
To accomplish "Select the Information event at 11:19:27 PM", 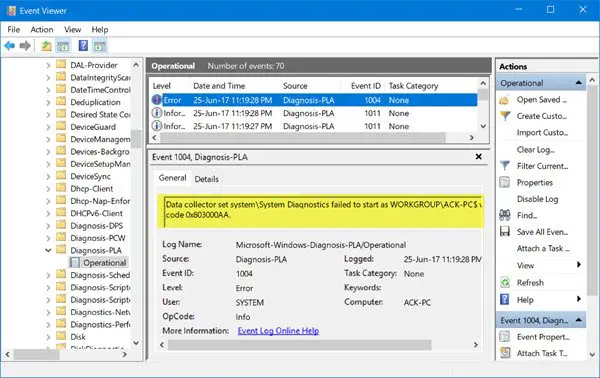I will point(314,126).
